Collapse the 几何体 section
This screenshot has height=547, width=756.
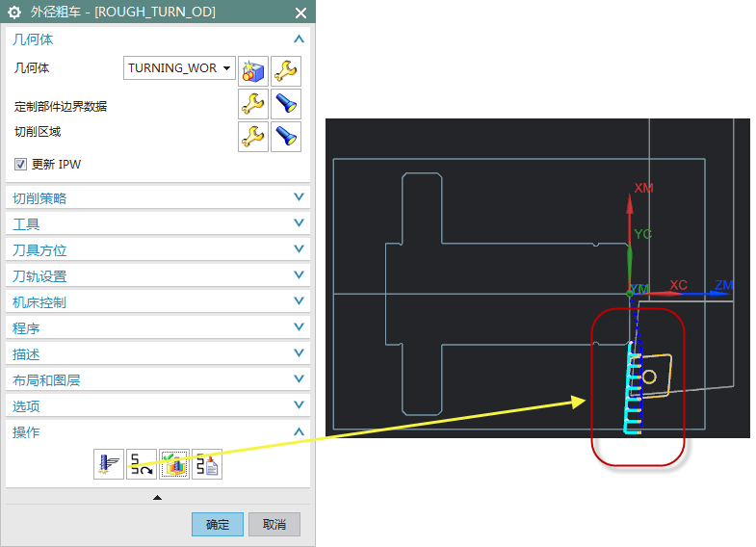(x=299, y=39)
